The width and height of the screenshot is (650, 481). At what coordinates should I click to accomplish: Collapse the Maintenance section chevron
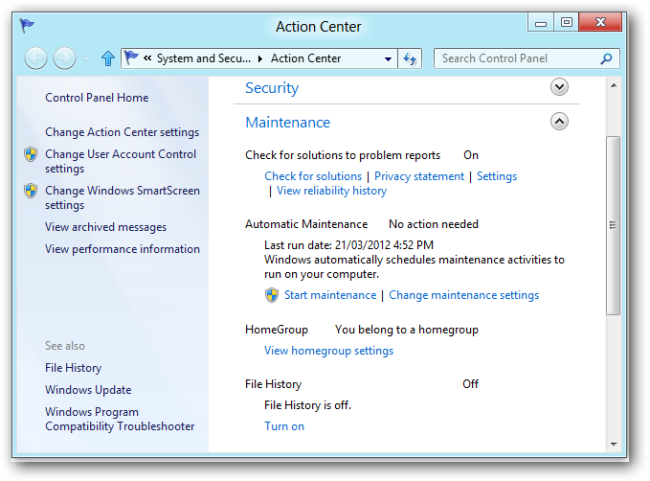[559, 121]
